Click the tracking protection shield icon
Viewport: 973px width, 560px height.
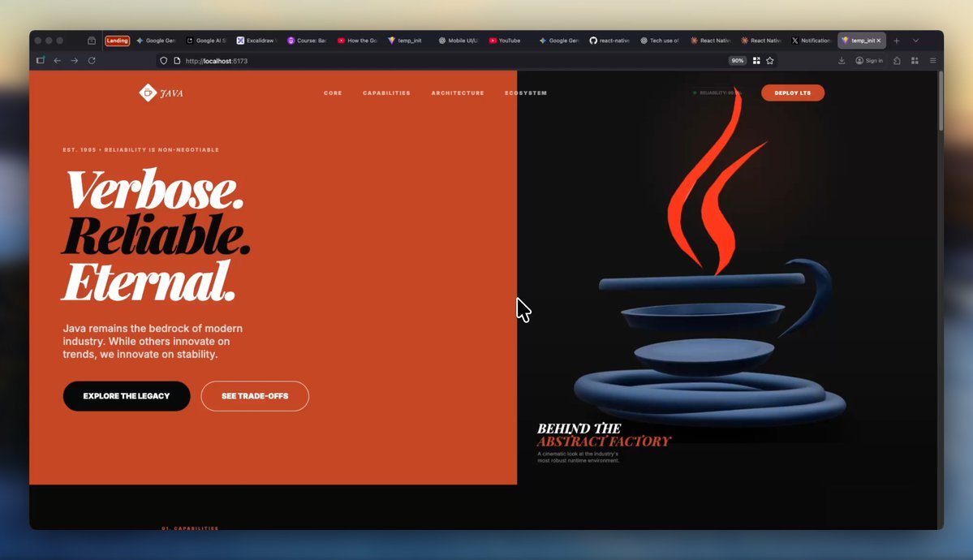[164, 61]
